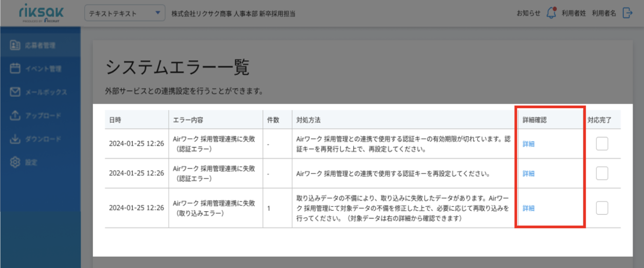Click the date in the 取り込みエラー row
The image size is (644, 268).
(136, 208)
